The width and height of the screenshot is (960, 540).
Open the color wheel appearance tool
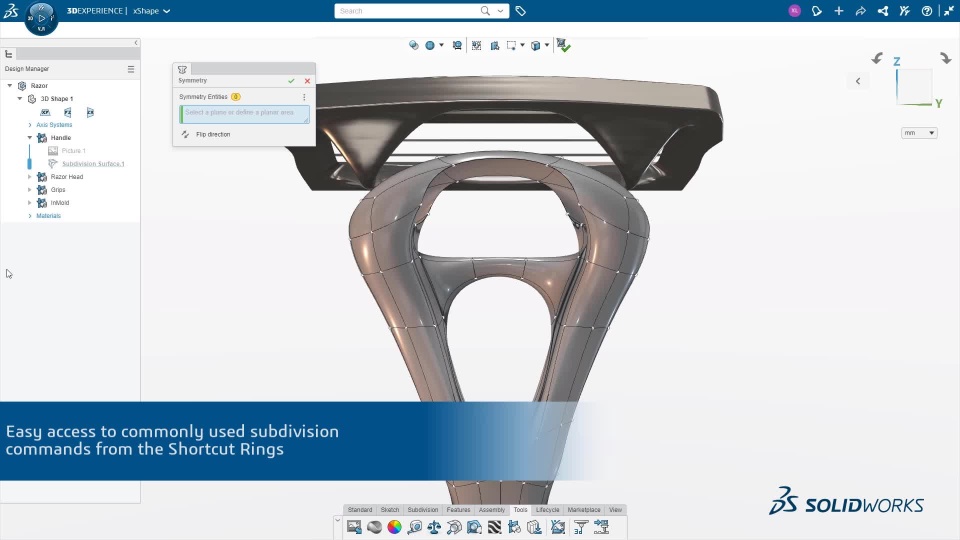click(394, 527)
